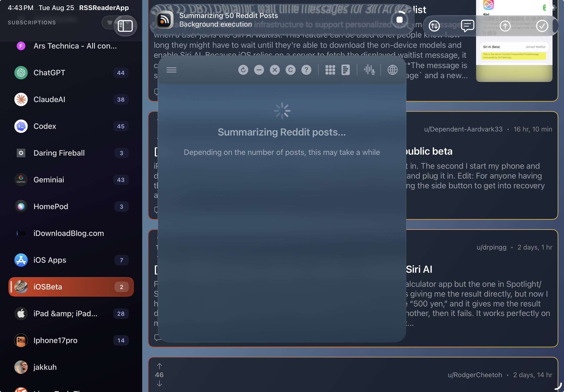564x392 pixels.
Task: Select Ars Technica subscription
Action: 71,46
